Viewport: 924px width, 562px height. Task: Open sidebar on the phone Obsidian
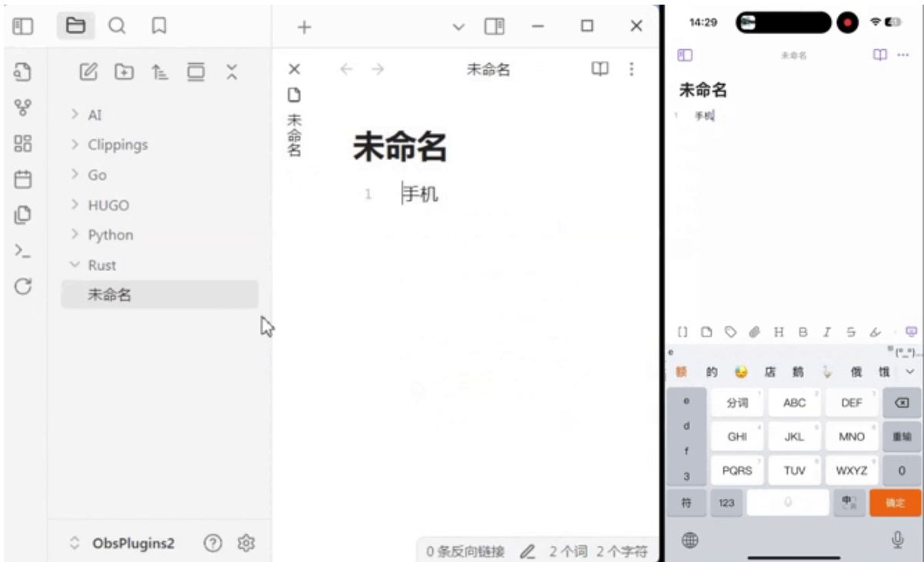point(685,55)
